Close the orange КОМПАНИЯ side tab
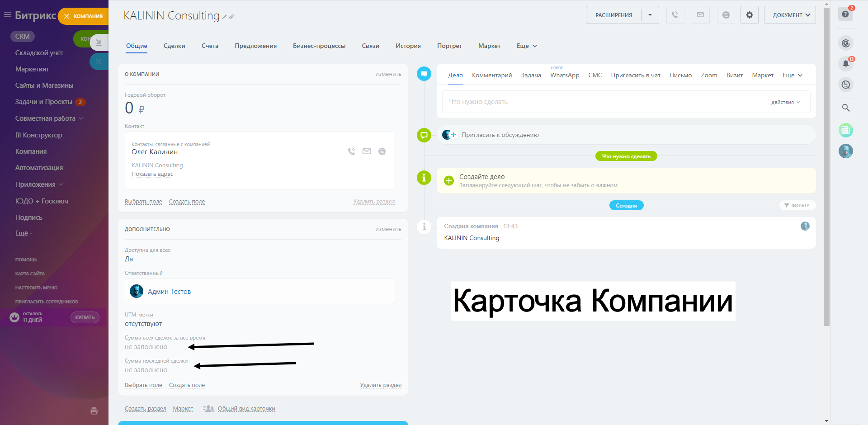Screen dimensions: 868x425 pyautogui.click(x=66, y=16)
